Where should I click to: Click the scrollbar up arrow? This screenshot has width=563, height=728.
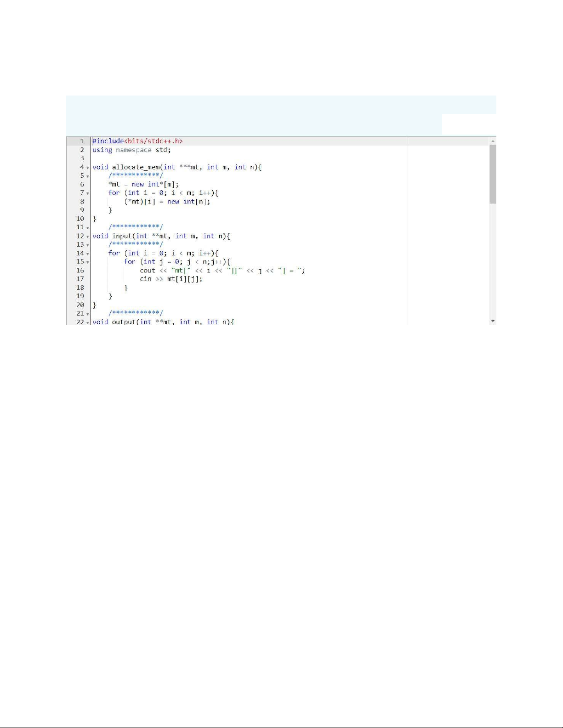pos(493,141)
